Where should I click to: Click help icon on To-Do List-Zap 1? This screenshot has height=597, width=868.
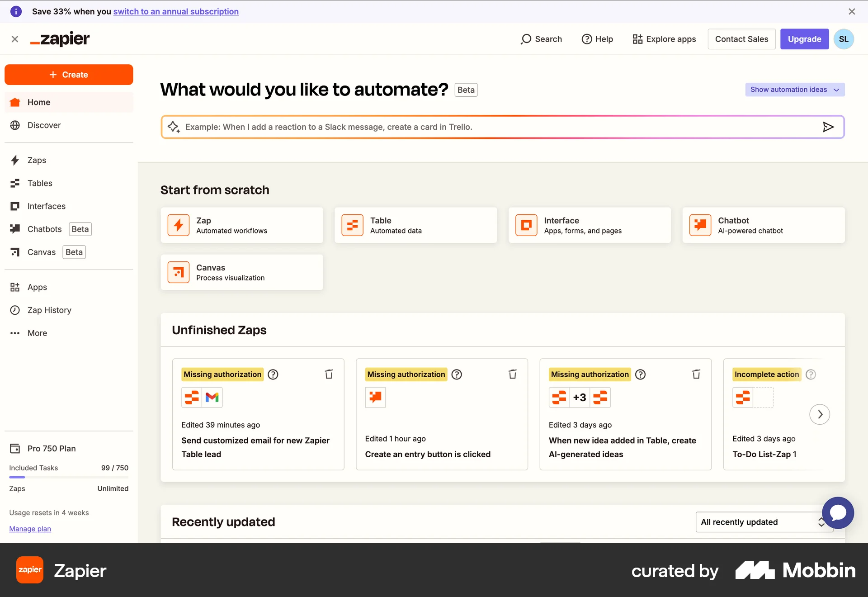[811, 374]
